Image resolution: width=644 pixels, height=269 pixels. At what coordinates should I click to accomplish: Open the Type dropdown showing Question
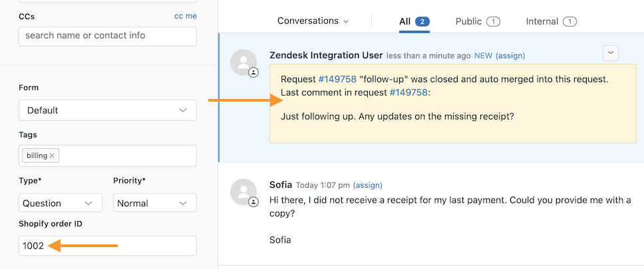pos(61,203)
